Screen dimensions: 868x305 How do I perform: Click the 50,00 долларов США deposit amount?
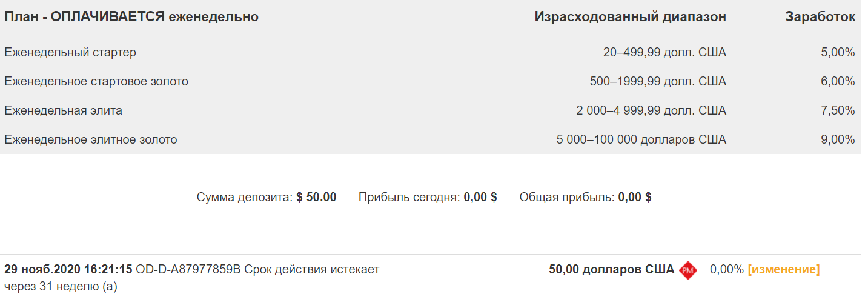click(x=611, y=269)
